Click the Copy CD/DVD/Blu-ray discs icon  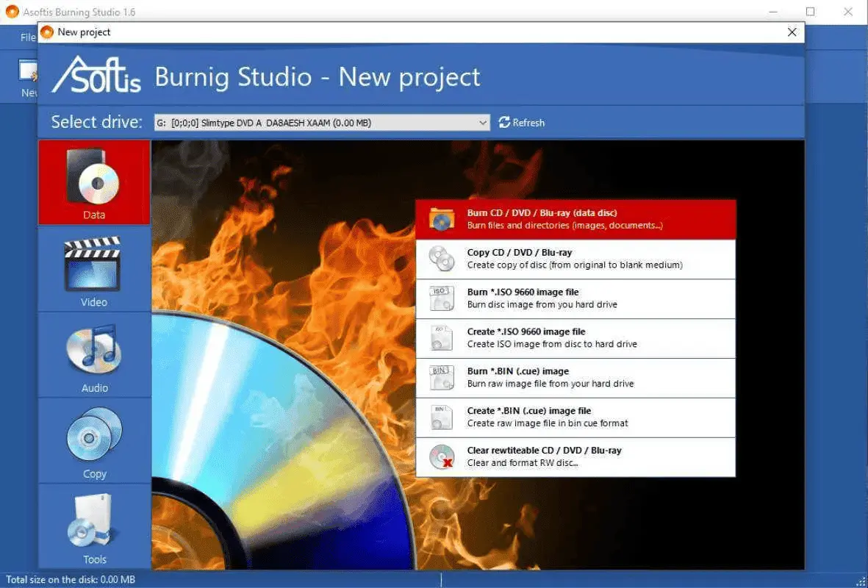click(x=442, y=259)
